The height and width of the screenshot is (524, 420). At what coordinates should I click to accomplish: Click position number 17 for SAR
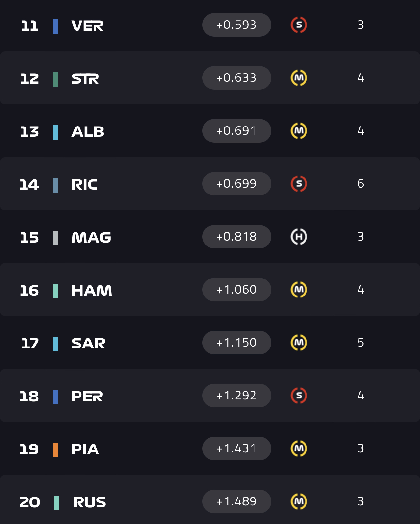tap(30, 344)
